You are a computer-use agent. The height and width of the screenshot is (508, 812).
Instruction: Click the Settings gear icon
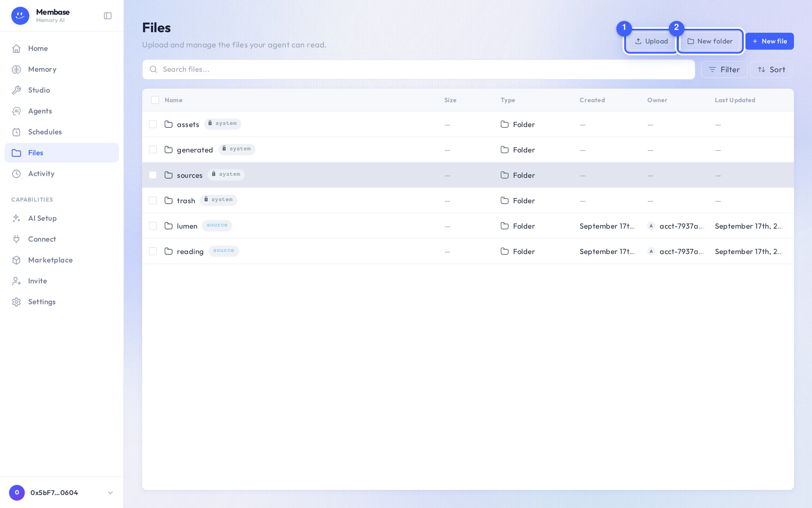16,302
